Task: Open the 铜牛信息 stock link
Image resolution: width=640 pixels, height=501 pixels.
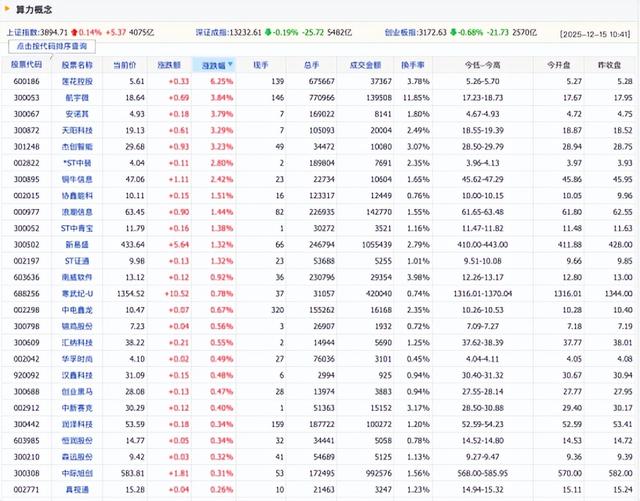Action: [x=77, y=179]
